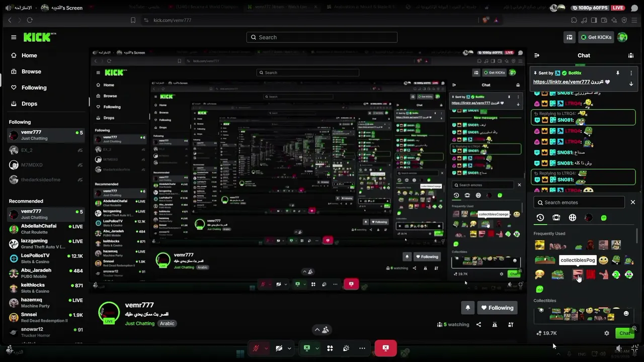Open the stream tools icon
The width and height of the screenshot is (644, 362).
click(511, 324)
